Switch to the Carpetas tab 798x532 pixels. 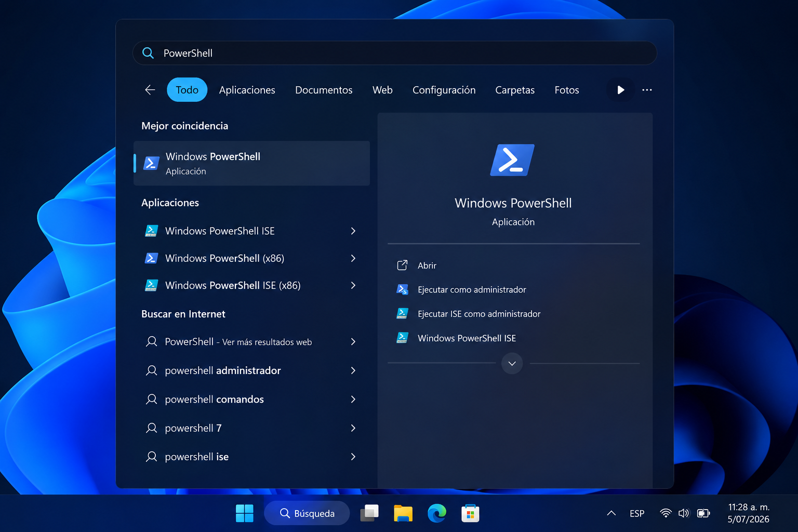(515, 90)
